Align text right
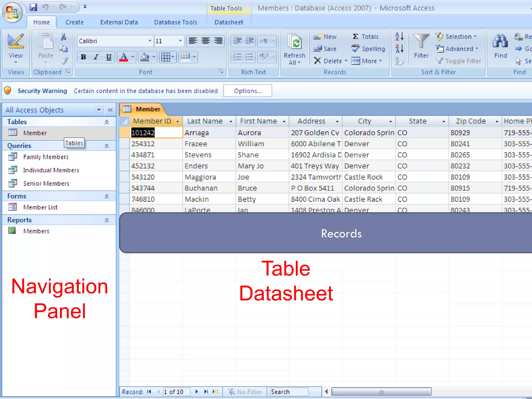The image size is (532, 399). pos(218,41)
